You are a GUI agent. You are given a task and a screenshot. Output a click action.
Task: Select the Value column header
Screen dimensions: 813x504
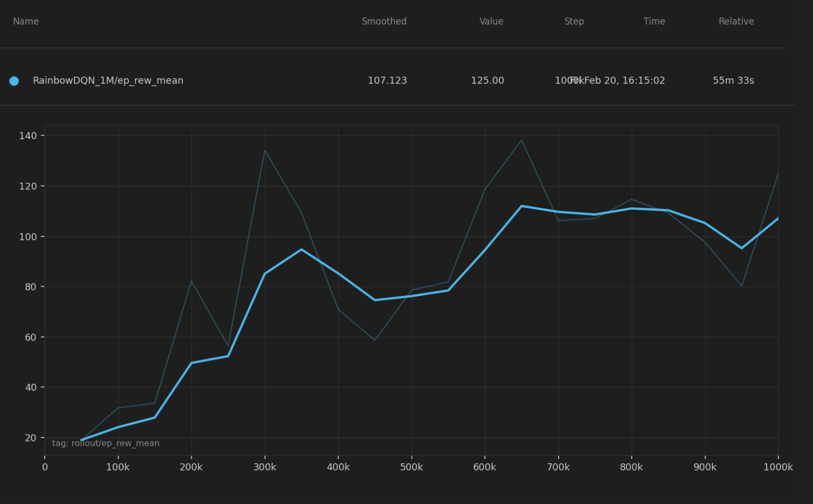(491, 21)
